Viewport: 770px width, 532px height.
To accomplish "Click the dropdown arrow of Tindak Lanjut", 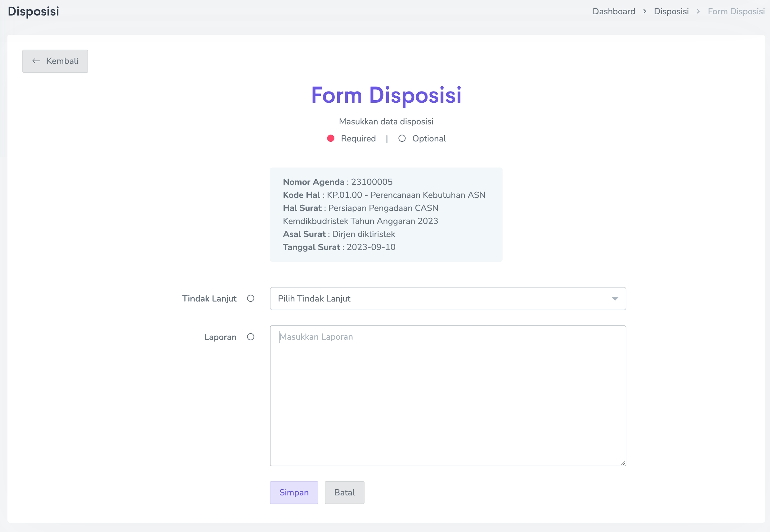I will tap(615, 298).
